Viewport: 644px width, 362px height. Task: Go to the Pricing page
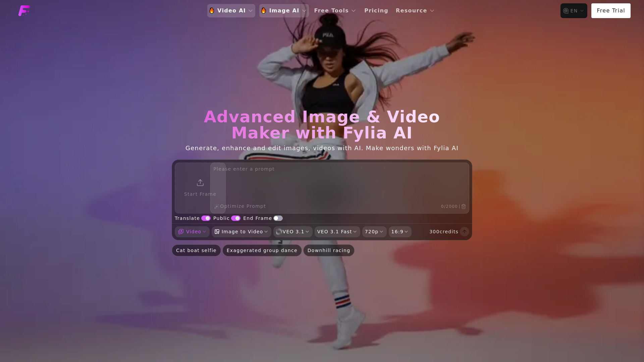click(376, 10)
